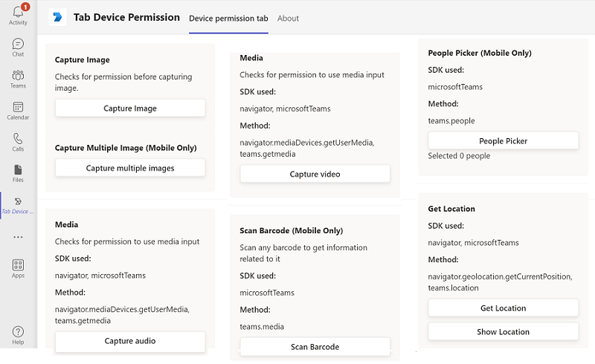Click the Capture video button
Viewport: 595px width, 364px height.
coord(315,174)
